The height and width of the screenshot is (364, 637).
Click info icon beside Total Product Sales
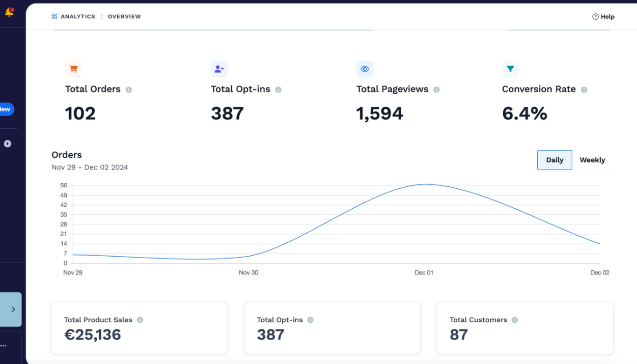140,320
